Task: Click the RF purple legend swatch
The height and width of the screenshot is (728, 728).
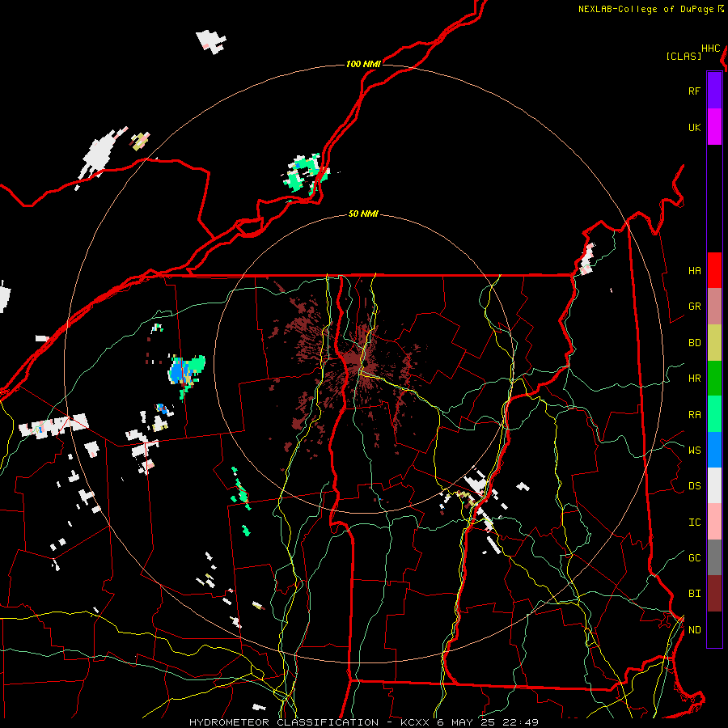Action: coord(714,91)
